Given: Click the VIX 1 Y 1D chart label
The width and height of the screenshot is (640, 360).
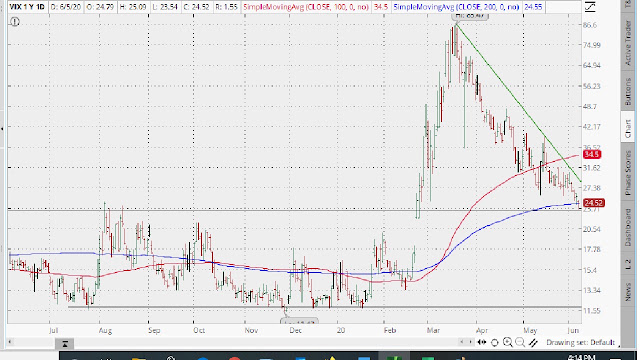Looking at the screenshot, I should coord(27,7).
